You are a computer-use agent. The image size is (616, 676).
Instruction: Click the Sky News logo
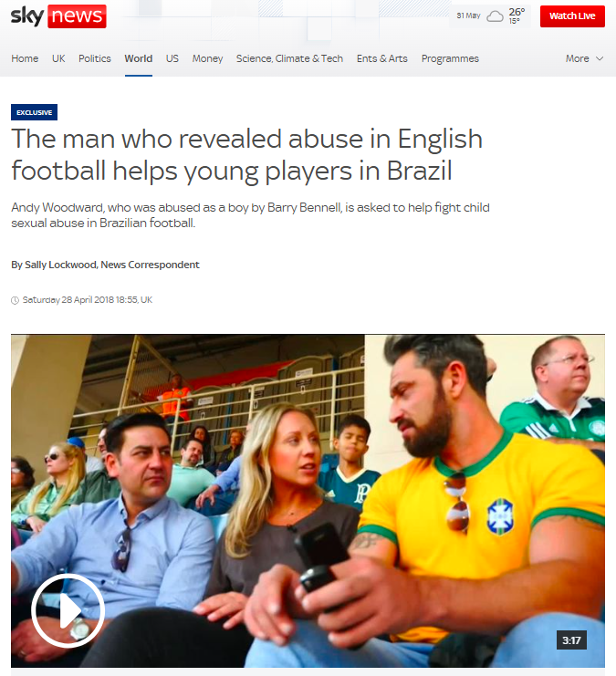click(58, 16)
